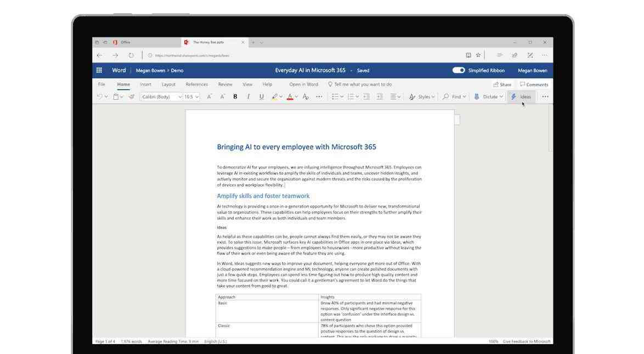Image resolution: width=644 pixels, height=354 pixels.
Task: Click the Undo icon in ribbon
Action: tap(99, 97)
